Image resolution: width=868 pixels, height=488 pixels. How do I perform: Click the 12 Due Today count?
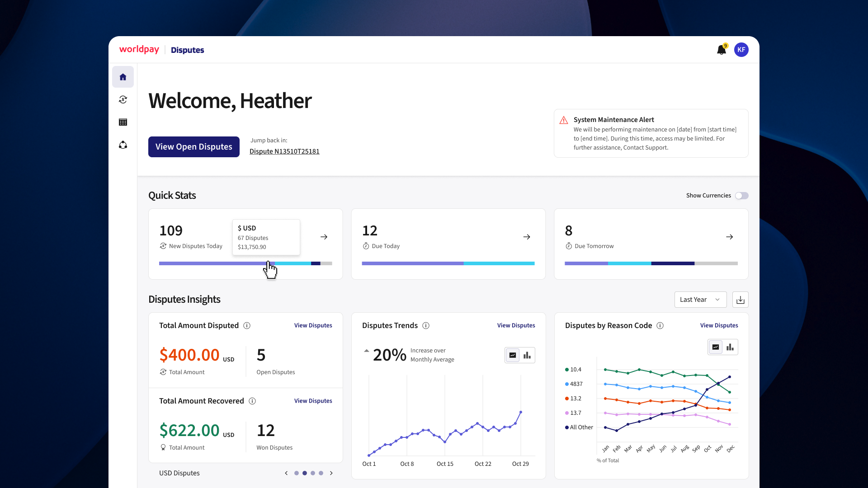370,231
